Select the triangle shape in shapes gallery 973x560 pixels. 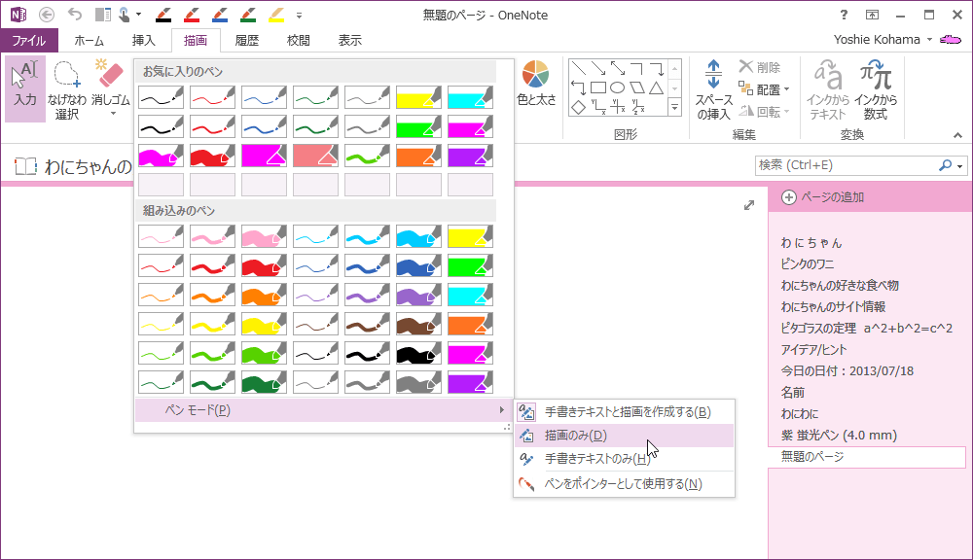[657, 87]
